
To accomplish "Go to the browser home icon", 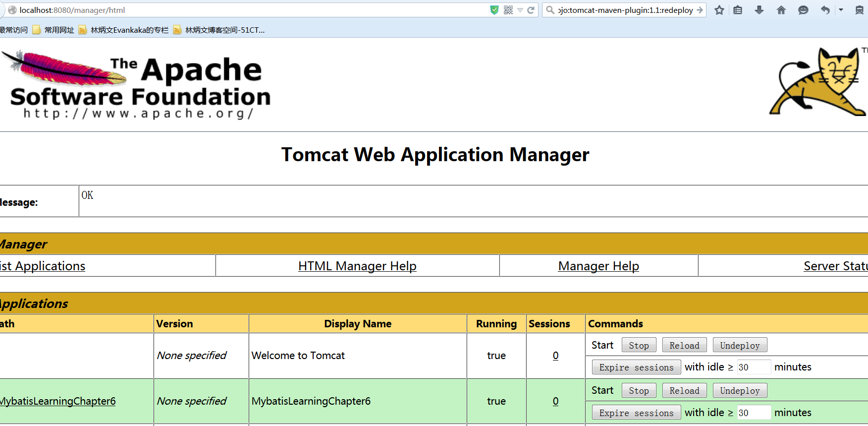I will click(x=781, y=10).
